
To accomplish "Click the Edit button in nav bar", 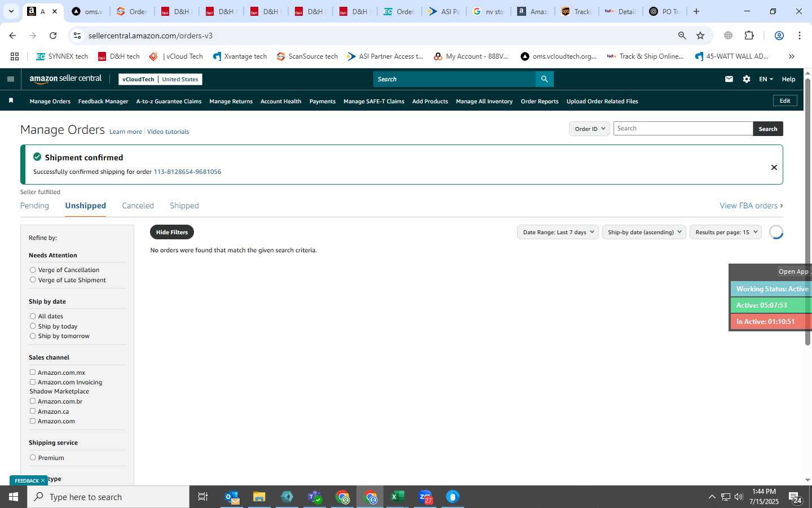I will pos(785,100).
